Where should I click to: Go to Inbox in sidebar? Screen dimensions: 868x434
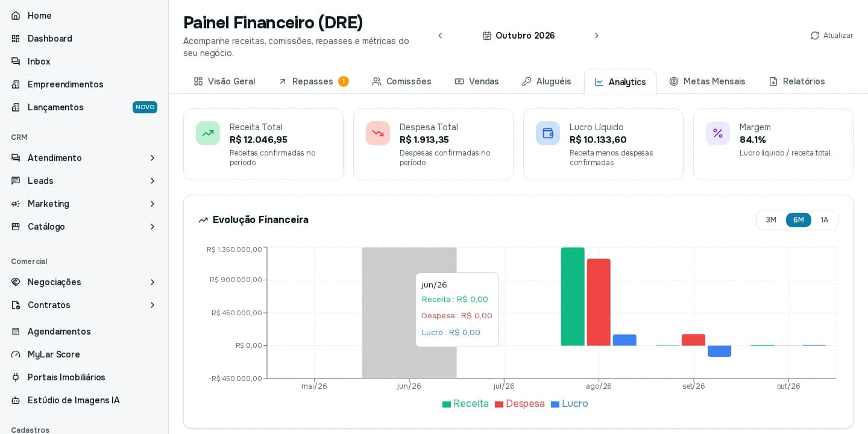(84, 61)
